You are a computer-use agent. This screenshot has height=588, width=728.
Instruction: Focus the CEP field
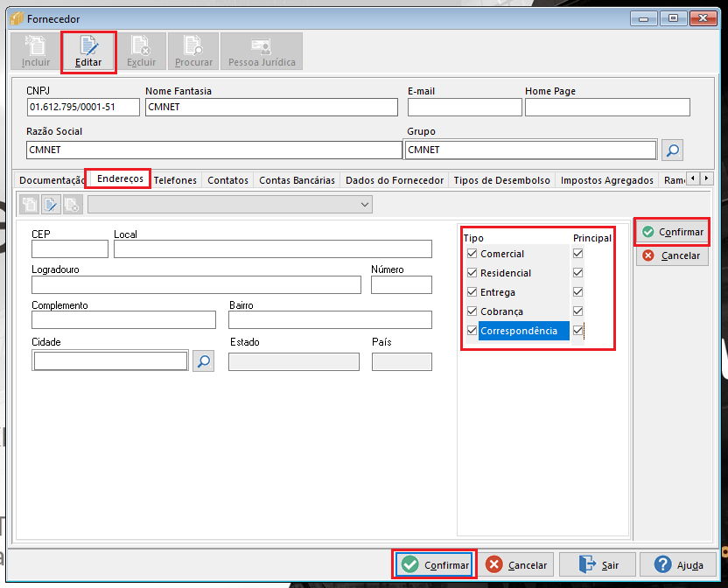point(70,249)
